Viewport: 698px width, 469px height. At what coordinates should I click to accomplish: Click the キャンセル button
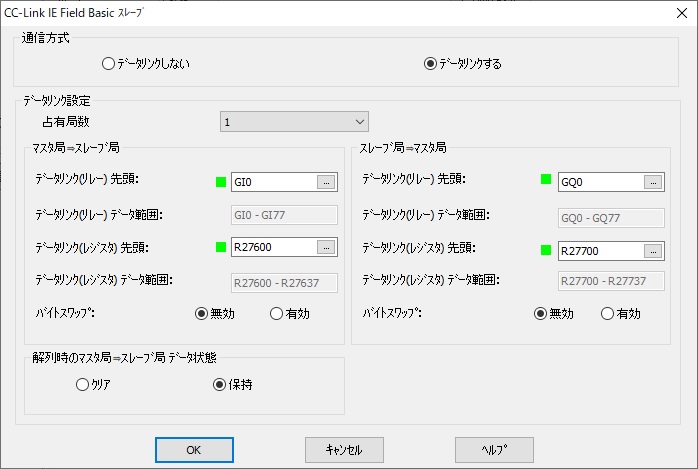point(344,450)
